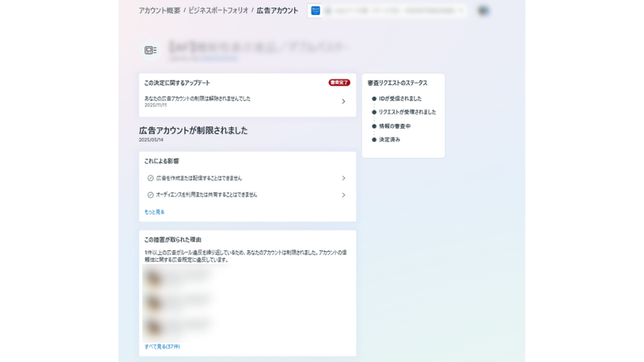Click the blue business logo in the account selector
Image resolution: width=644 pixels, height=362 pixels.
[x=316, y=11]
